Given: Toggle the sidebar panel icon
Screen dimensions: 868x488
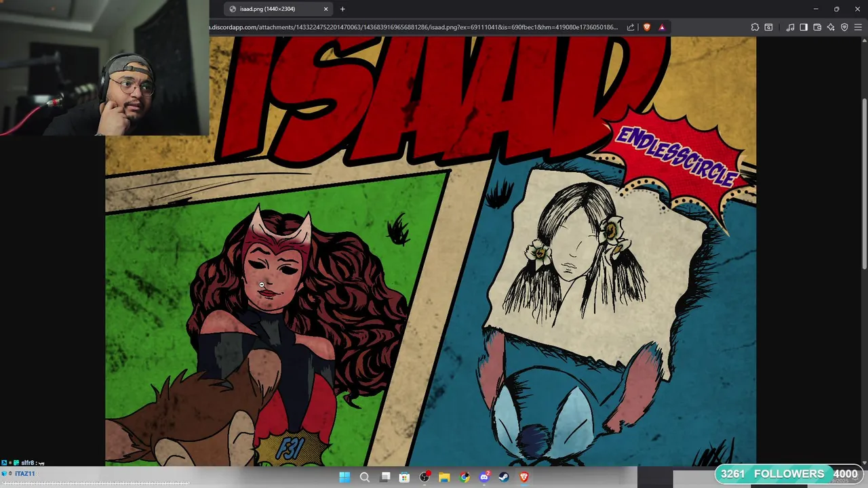Looking at the screenshot, I should [x=804, y=27].
